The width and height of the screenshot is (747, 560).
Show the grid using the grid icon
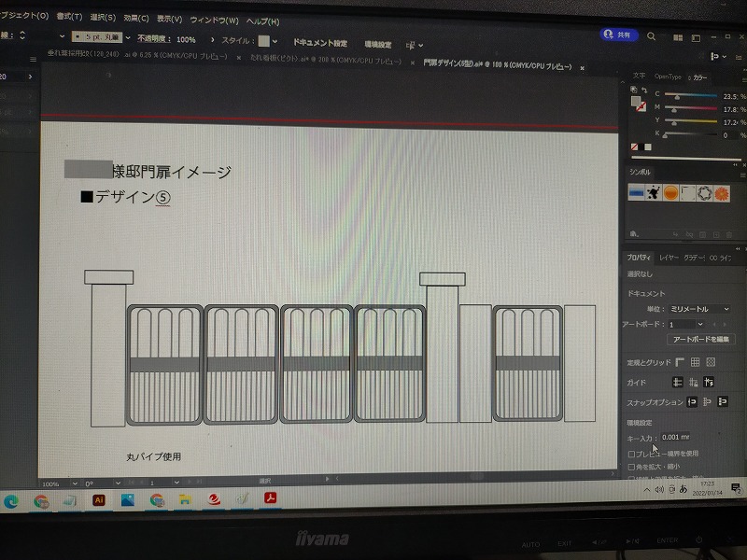pos(695,362)
